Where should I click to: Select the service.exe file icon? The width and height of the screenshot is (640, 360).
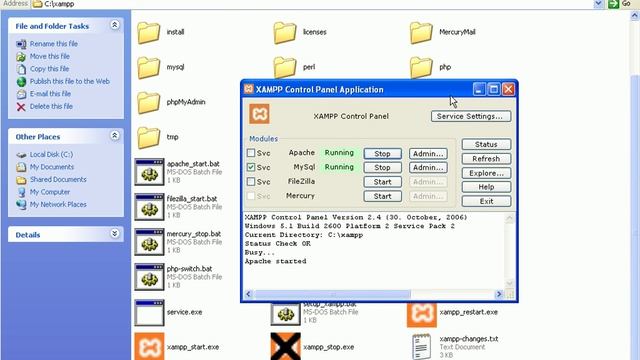click(x=149, y=313)
